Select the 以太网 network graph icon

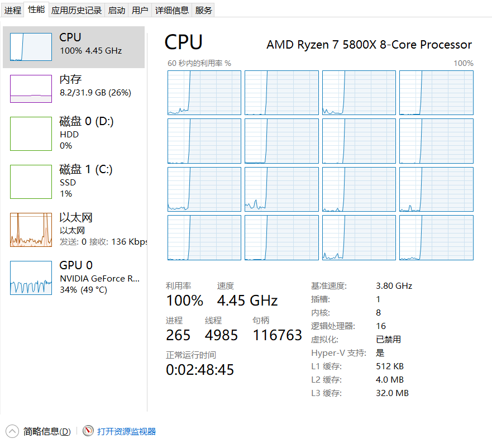(x=31, y=230)
